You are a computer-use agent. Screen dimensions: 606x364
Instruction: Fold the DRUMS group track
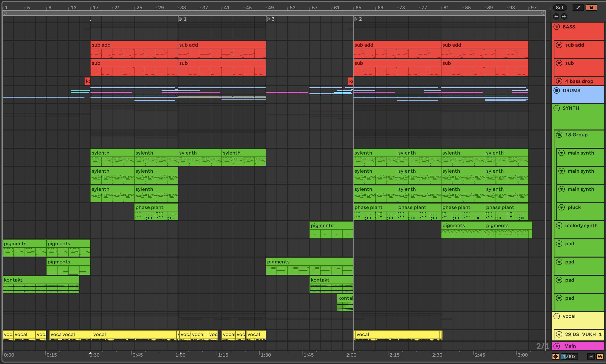(557, 91)
